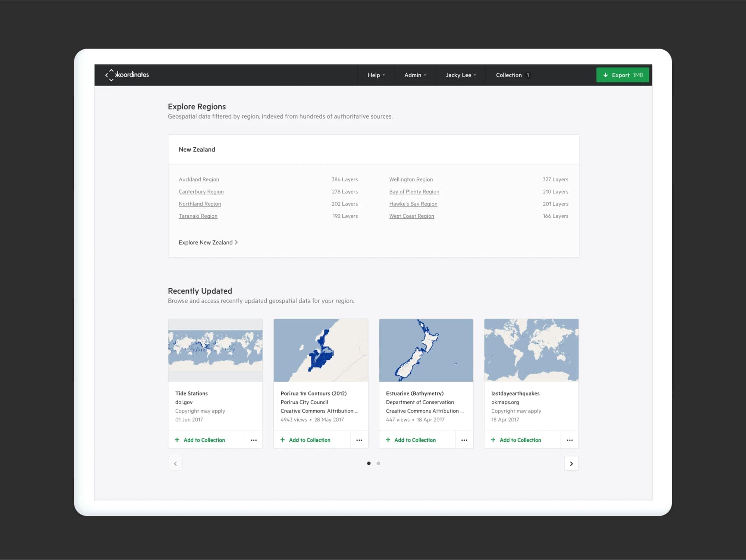Add lastdayearthquakes to Collection
The height and width of the screenshot is (560, 746).
(516, 440)
